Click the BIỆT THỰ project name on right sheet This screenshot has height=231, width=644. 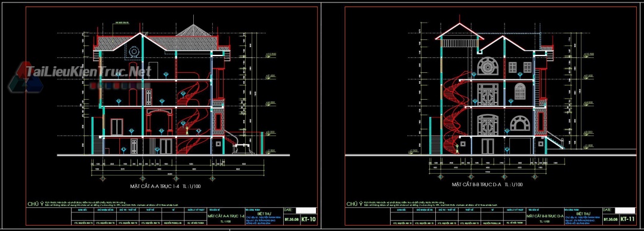click(583, 214)
